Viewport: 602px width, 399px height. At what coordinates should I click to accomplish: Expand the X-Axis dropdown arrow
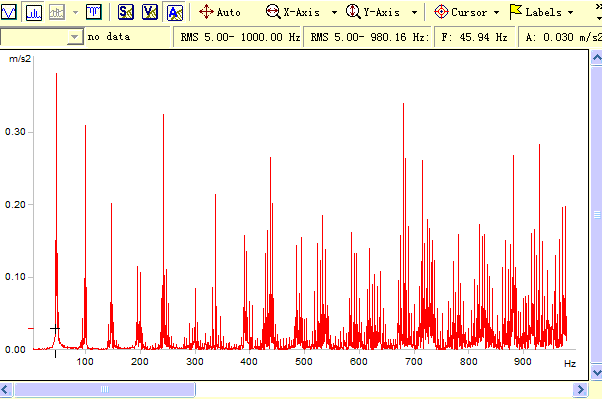tap(334, 13)
